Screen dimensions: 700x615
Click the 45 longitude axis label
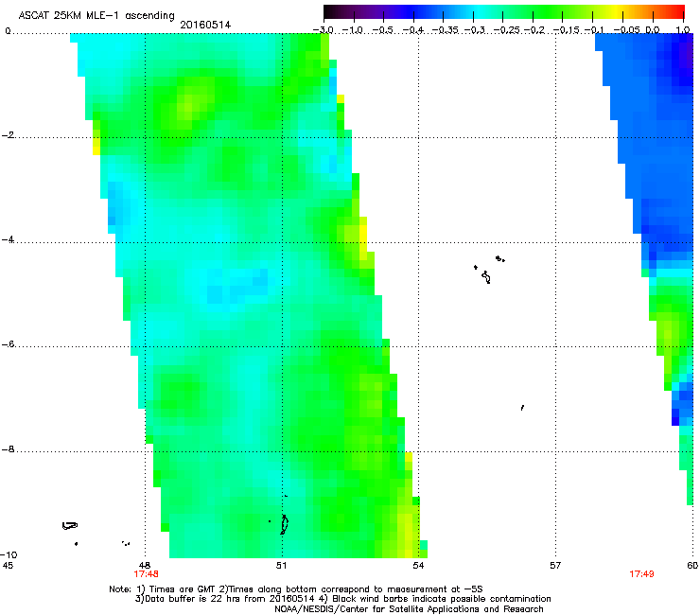pyautogui.click(x=8, y=566)
